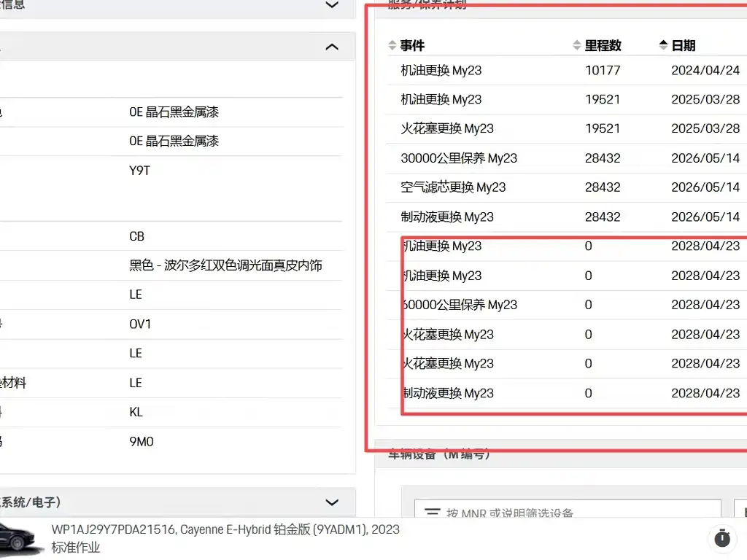Click the 标准作业 label
This screenshot has width=747, height=560.
point(75,547)
